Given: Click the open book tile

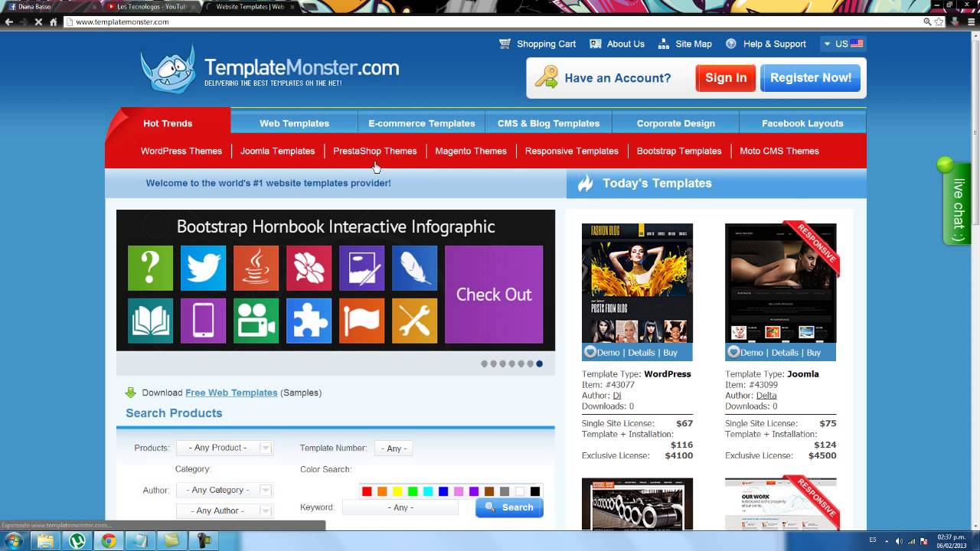Looking at the screenshot, I should 150,321.
